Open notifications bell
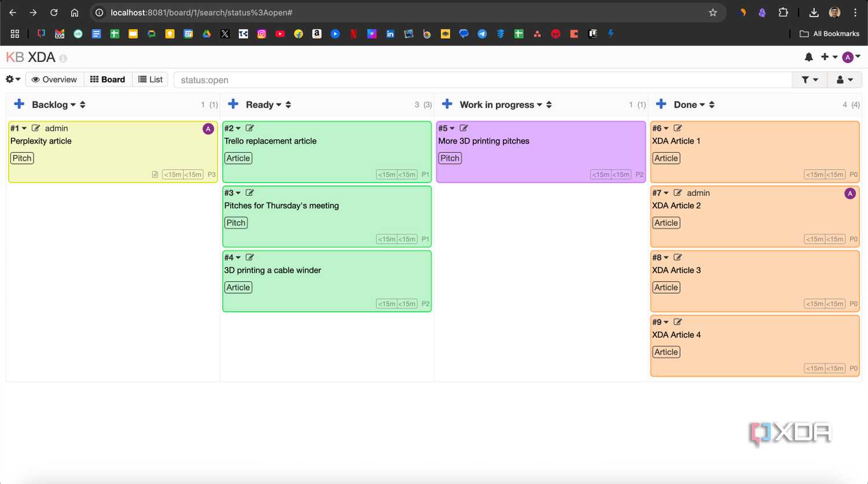This screenshot has height=484, width=868. pyautogui.click(x=809, y=57)
